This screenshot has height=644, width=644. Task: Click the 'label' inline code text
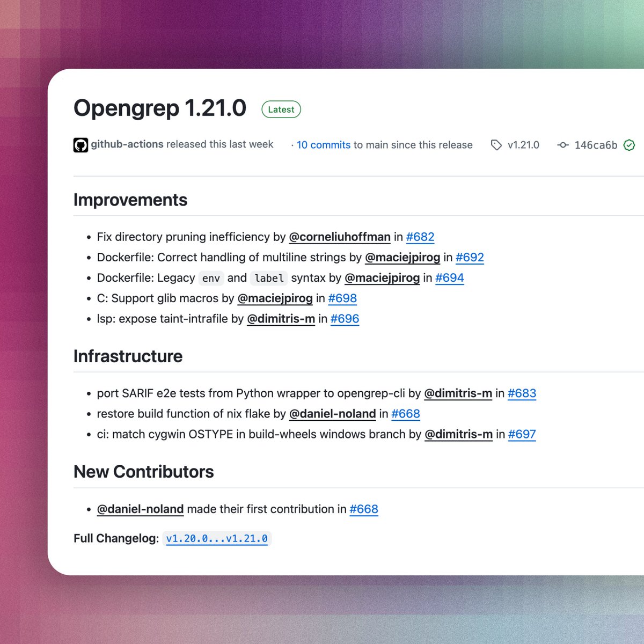[269, 278]
